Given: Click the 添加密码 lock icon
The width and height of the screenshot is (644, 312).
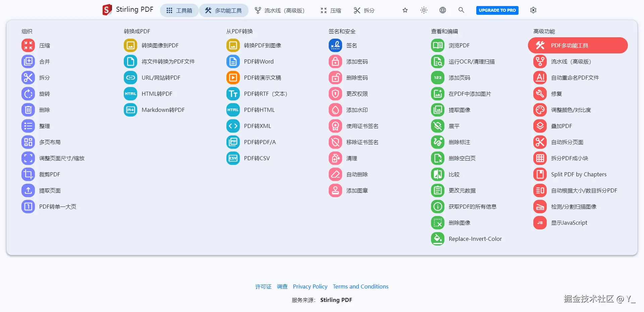Looking at the screenshot, I should (335, 61).
